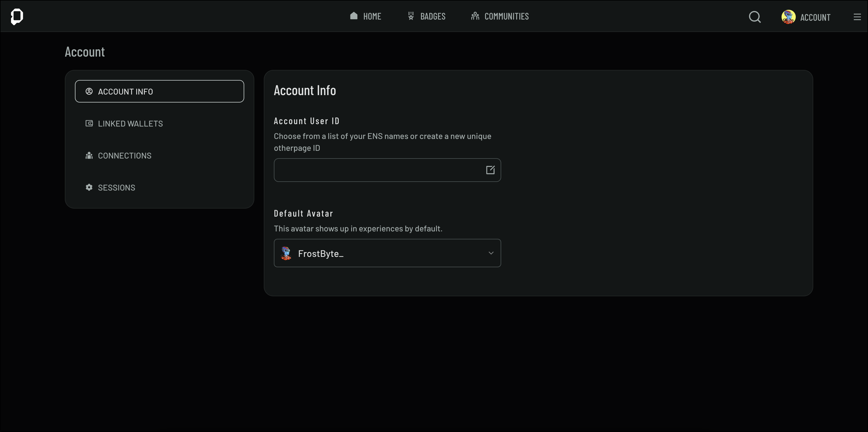868x432 pixels.
Task: Open the Communities page link
Action: coord(506,16)
